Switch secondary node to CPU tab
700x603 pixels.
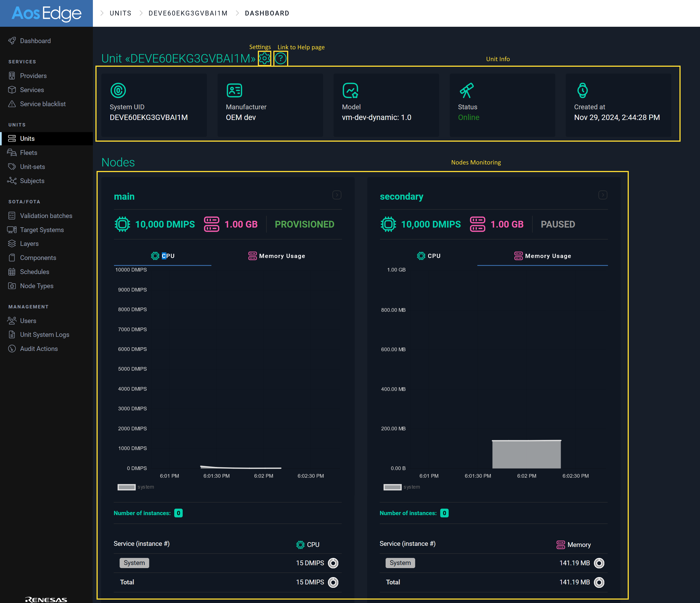[429, 256]
